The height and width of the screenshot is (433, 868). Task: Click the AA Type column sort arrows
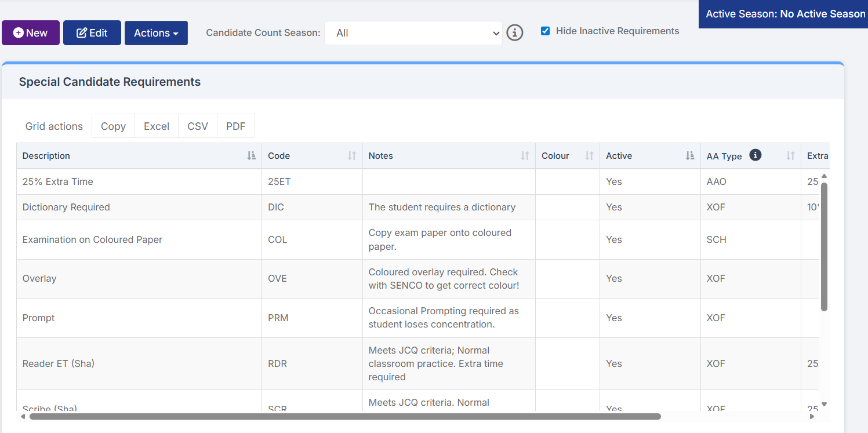coord(790,156)
